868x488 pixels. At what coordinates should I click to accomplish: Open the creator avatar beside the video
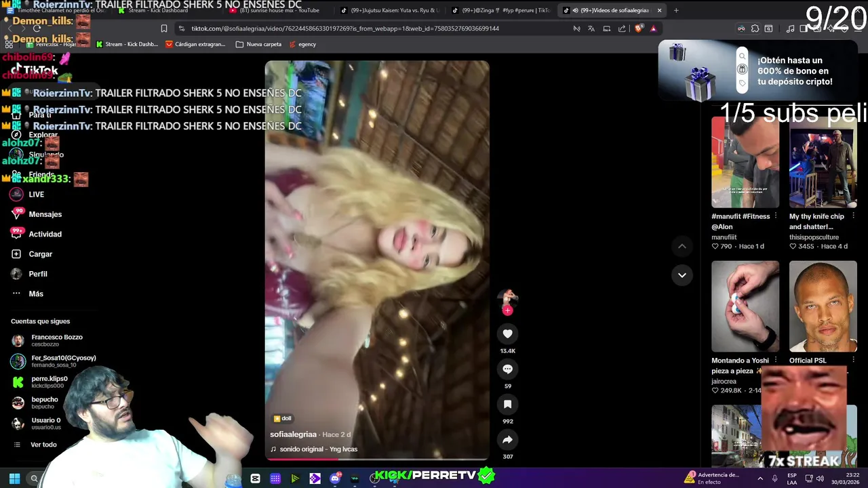pyautogui.click(x=507, y=297)
